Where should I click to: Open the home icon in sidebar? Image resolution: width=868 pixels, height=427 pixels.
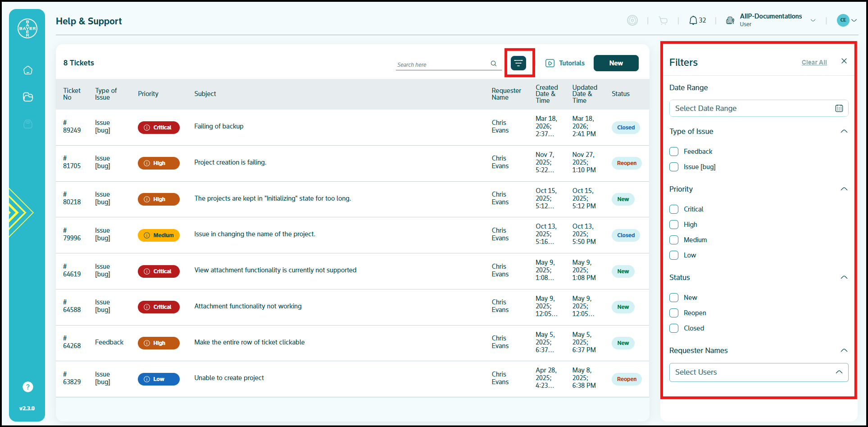coord(28,70)
